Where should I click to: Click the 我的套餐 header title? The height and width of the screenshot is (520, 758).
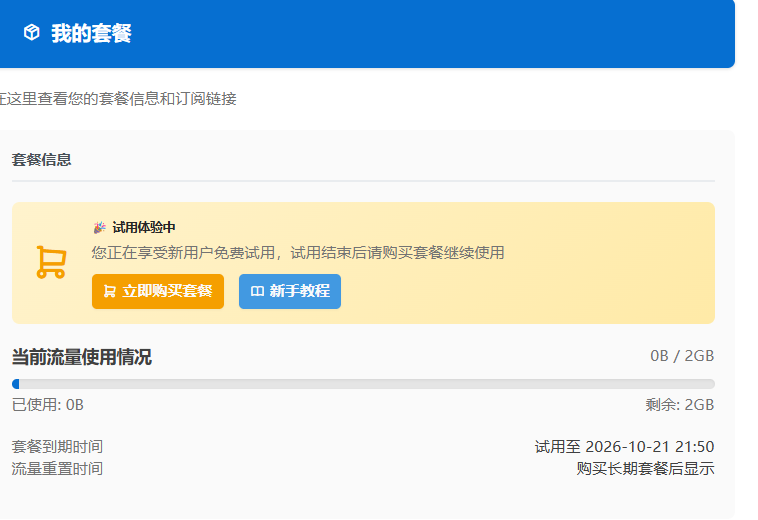coord(91,33)
